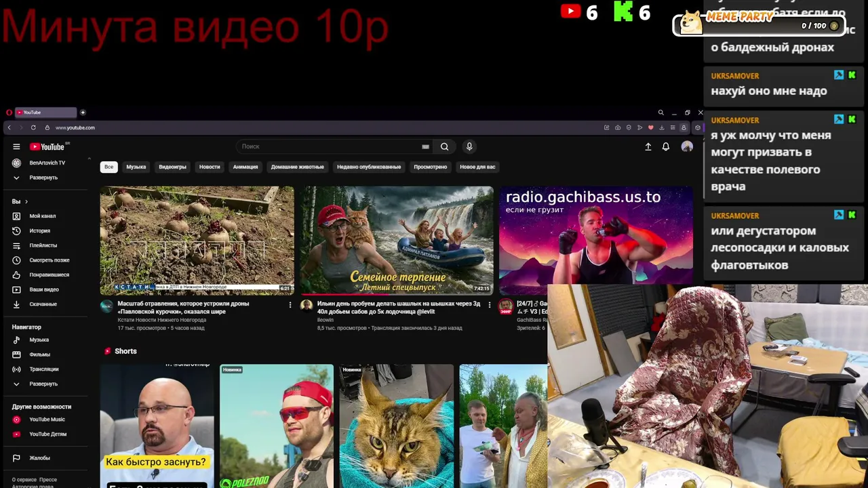This screenshot has width=868, height=488.
Task: Open the Opera main menu logo
Action: [x=9, y=113]
